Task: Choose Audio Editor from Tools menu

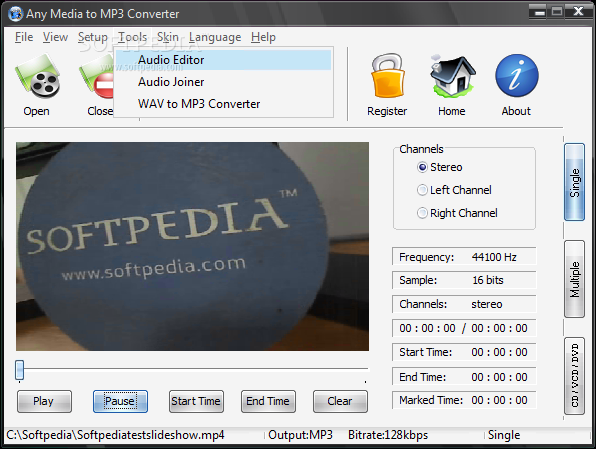Action: click(x=224, y=60)
